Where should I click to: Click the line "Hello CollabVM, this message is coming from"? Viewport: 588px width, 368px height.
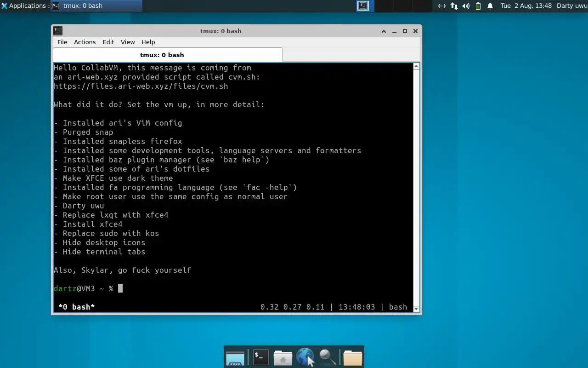coord(153,68)
